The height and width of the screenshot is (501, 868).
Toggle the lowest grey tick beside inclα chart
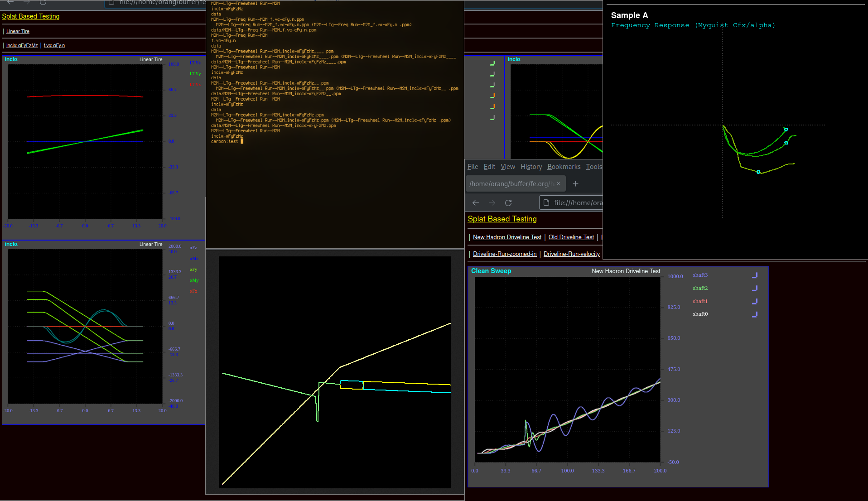click(x=492, y=118)
